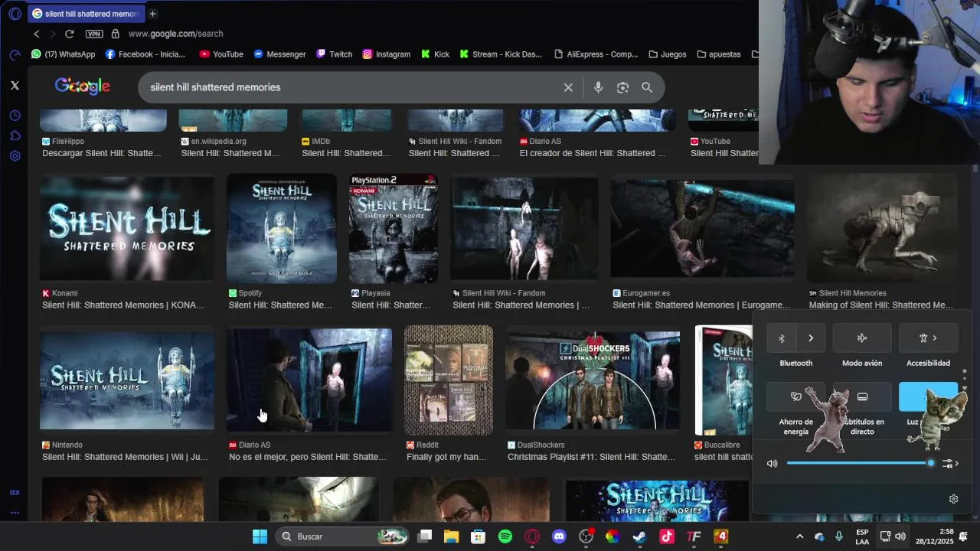The image size is (980, 551).
Task: Open the Instagram bookmark
Action: click(x=387, y=54)
